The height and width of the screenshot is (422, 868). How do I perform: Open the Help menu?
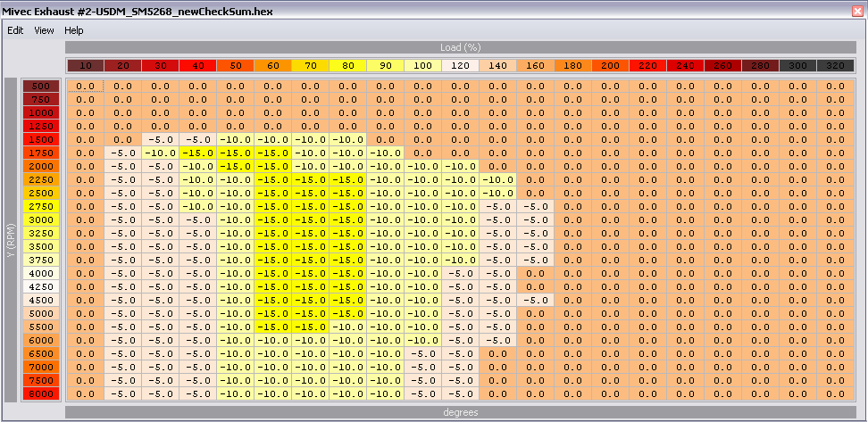(73, 30)
